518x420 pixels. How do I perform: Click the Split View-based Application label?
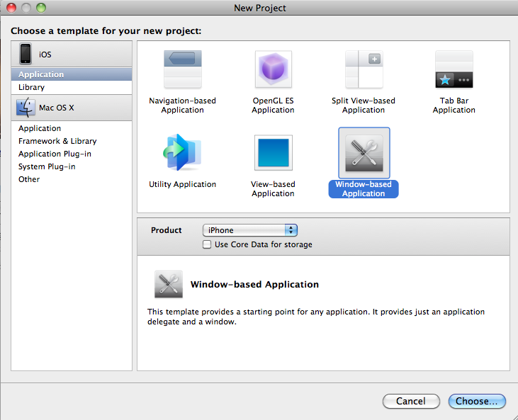(364, 106)
